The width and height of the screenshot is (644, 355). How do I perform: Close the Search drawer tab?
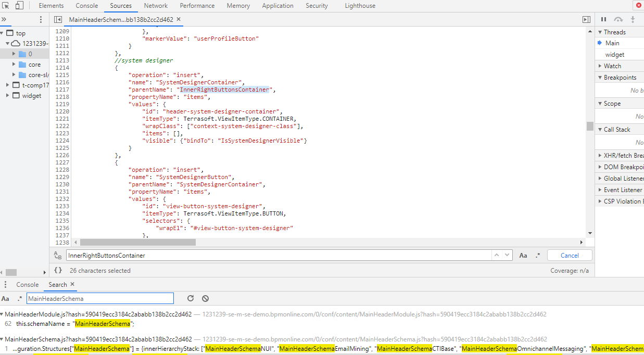[x=72, y=284]
